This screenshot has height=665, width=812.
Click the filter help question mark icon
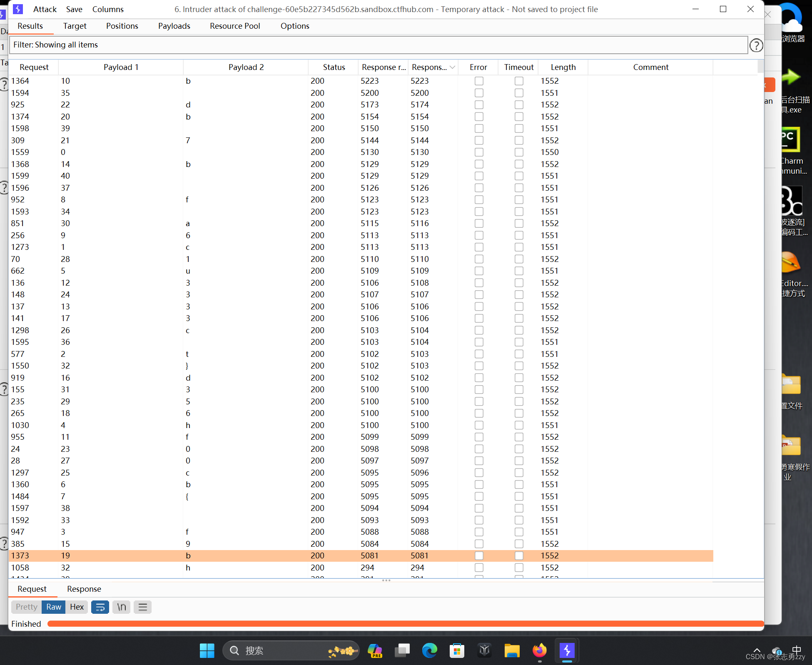click(756, 45)
